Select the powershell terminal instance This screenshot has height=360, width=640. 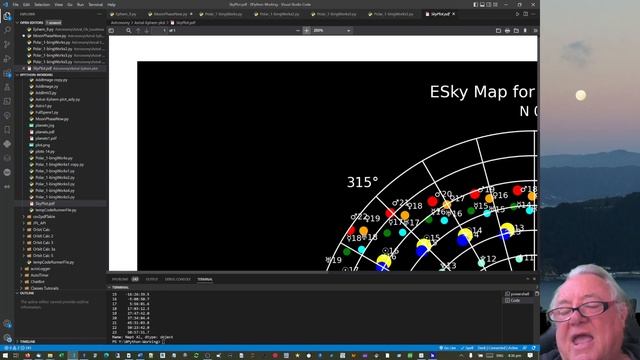519,294
